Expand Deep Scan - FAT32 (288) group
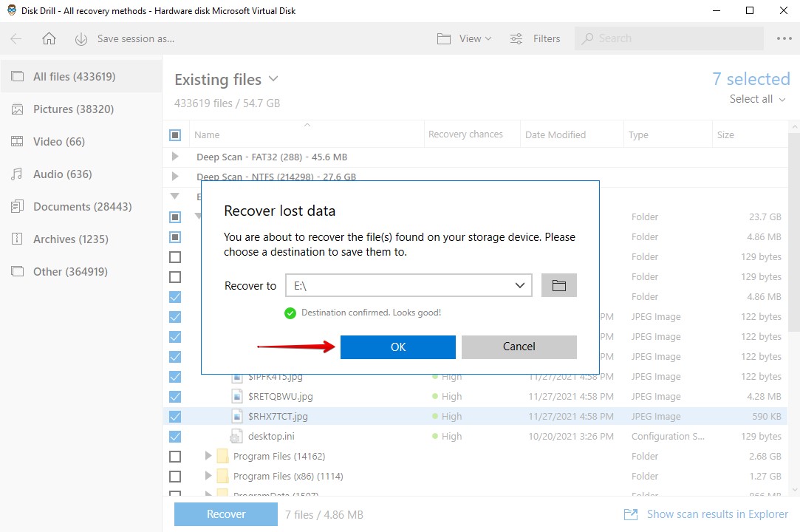The width and height of the screenshot is (800, 532). (175, 157)
